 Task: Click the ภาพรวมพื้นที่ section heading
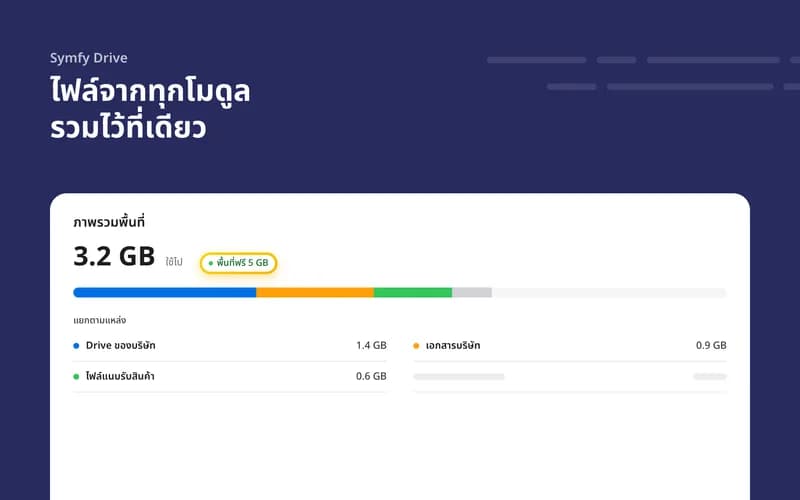(x=109, y=222)
